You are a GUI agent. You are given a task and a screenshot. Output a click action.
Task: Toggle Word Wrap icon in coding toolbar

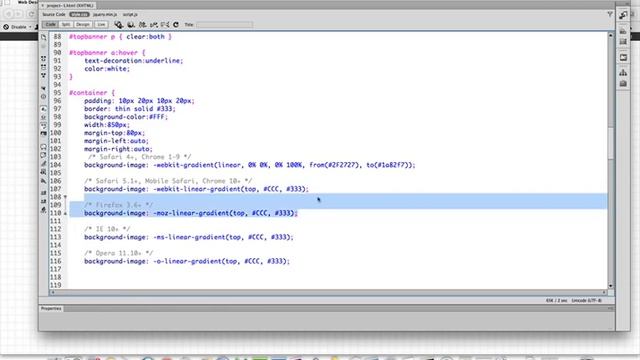coord(44,125)
